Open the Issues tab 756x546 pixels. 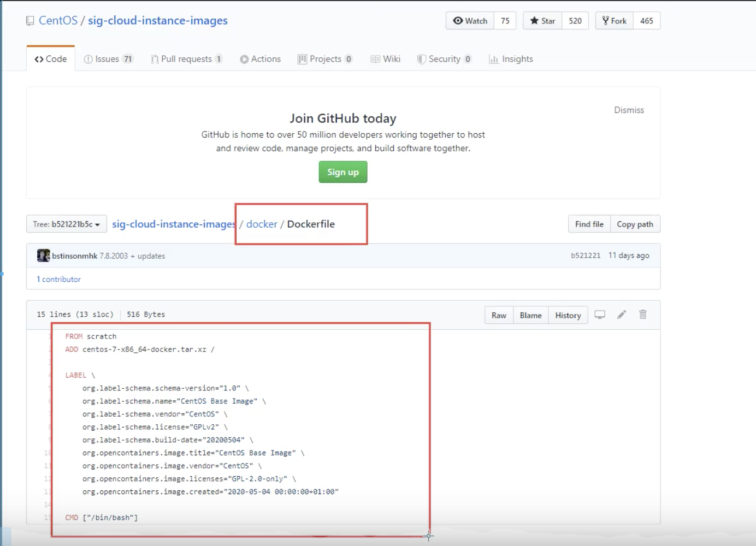(x=108, y=59)
